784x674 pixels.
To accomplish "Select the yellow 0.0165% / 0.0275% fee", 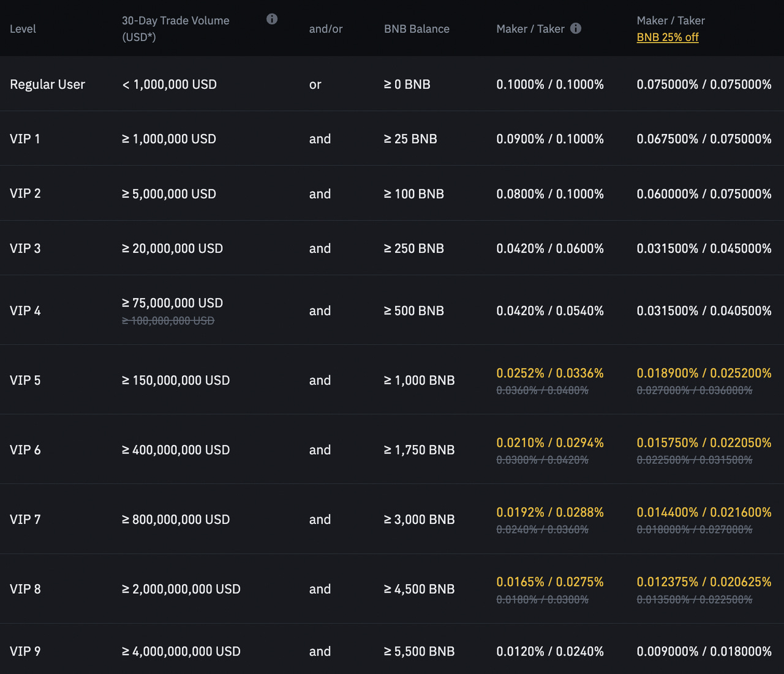I will tap(550, 582).
